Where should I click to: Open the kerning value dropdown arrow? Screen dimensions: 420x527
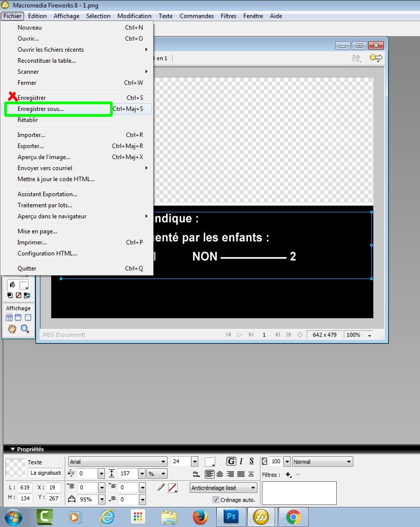pos(101,474)
